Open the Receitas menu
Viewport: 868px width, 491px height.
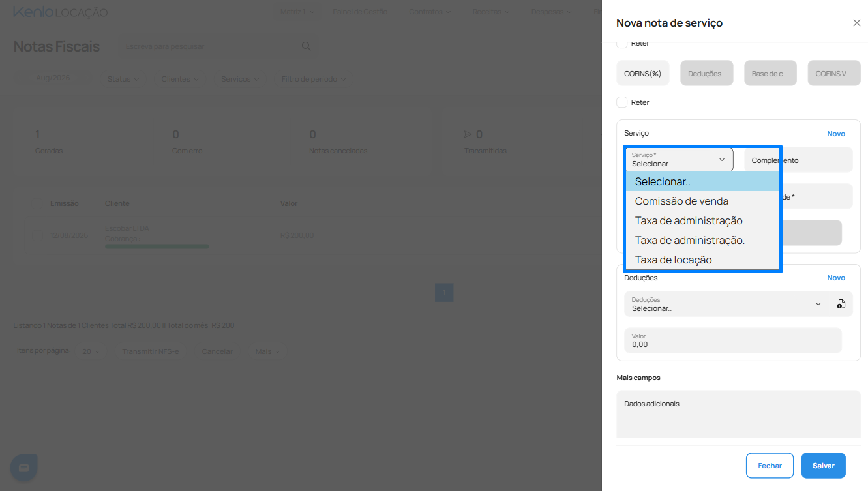tap(491, 12)
